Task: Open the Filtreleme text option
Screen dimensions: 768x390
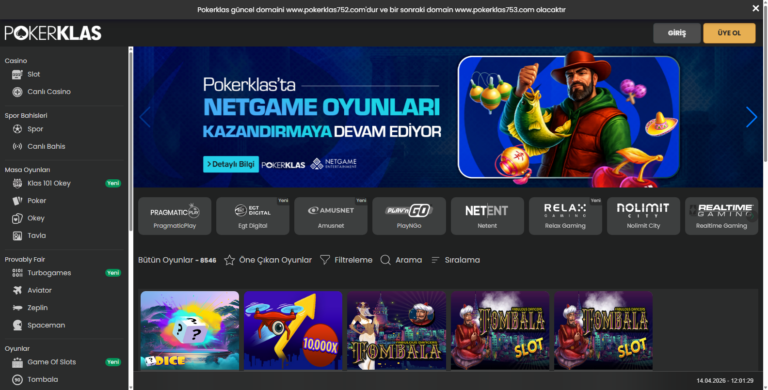Action: (x=353, y=260)
